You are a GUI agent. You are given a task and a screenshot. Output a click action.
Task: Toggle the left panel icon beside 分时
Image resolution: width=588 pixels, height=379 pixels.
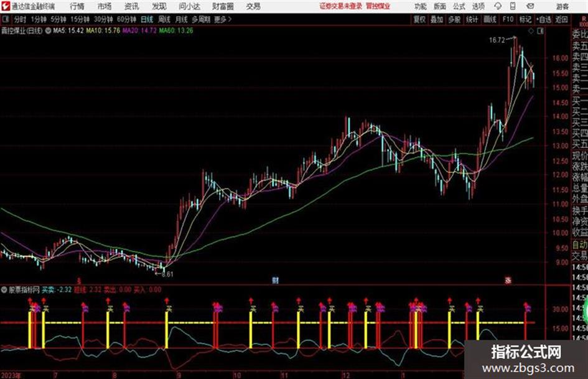click(x=5, y=19)
